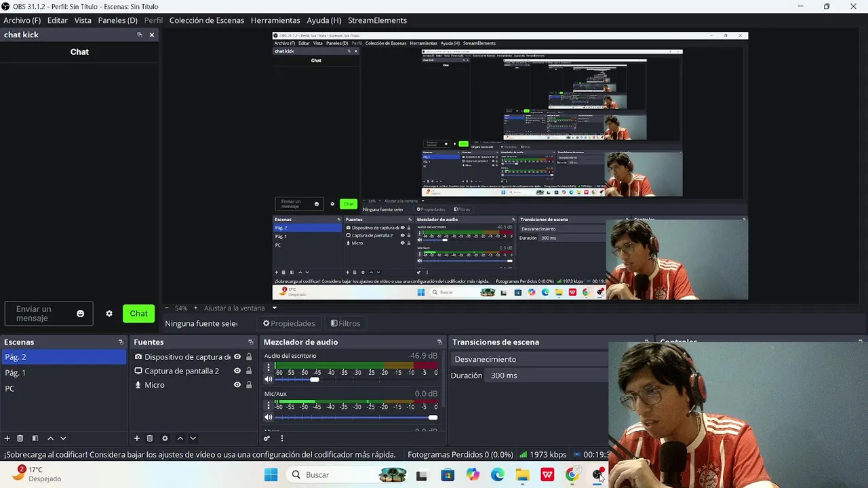Viewport: 868px width, 488px height.
Task: Edit the Duración 300 ms field
Action: 547,375
